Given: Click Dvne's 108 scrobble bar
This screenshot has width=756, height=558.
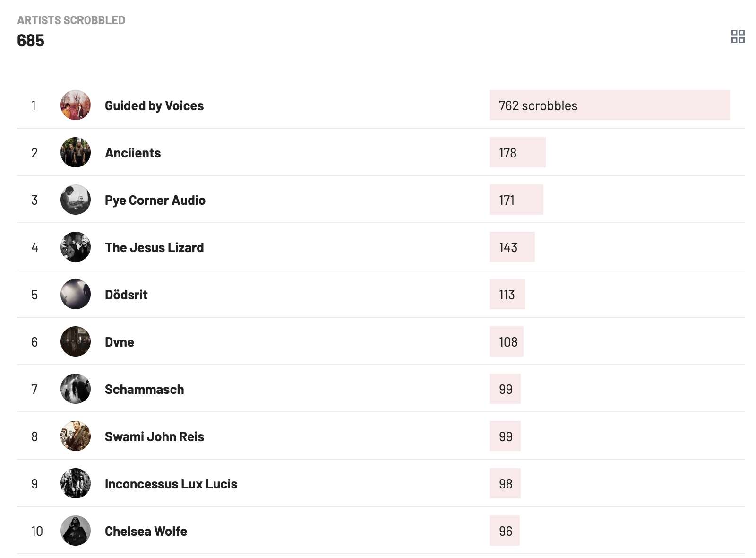Looking at the screenshot, I should pyautogui.click(x=507, y=341).
